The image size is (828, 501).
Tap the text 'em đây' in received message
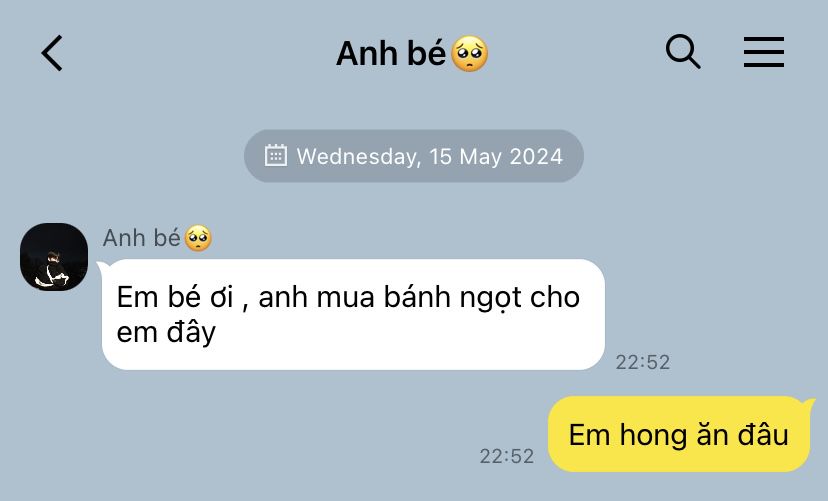click(166, 333)
